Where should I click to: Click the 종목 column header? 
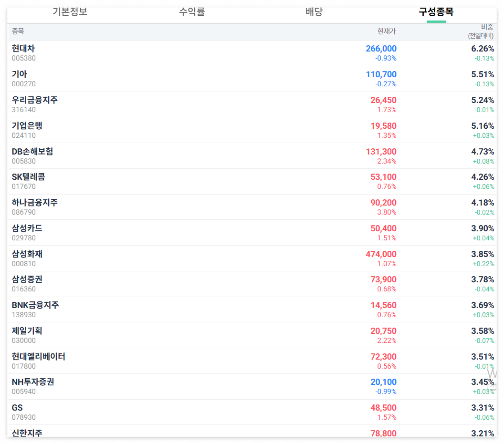point(18,31)
